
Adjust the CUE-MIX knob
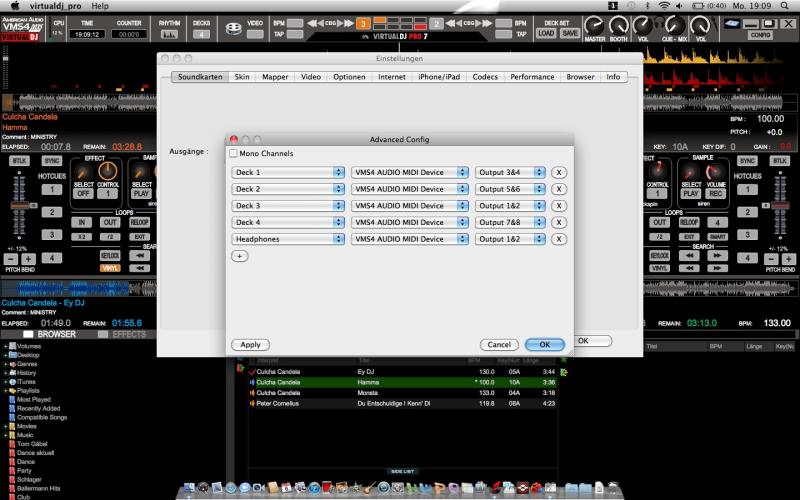(674, 25)
